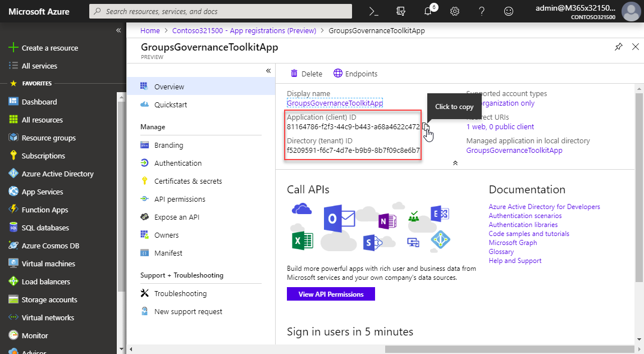Image resolution: width=644 pixels, height=354 pixels.
Task: Click the help question mark icon
Action: pyautogui.click(x=482, y=11)
